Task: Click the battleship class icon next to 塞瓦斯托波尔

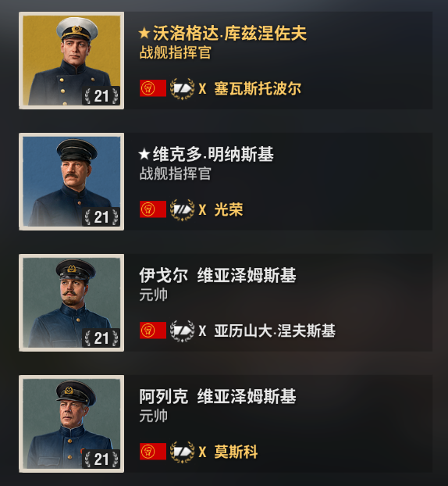Action: (182, 88)
